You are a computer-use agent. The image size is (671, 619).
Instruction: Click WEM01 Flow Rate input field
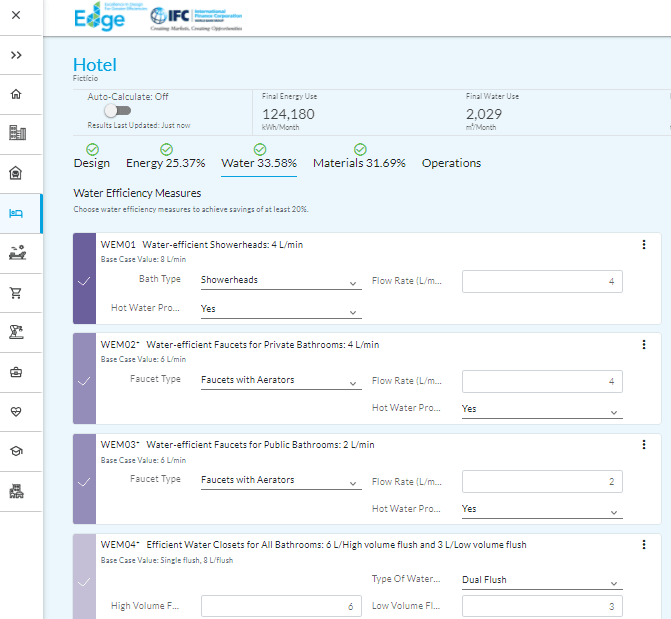pos(541,281)
